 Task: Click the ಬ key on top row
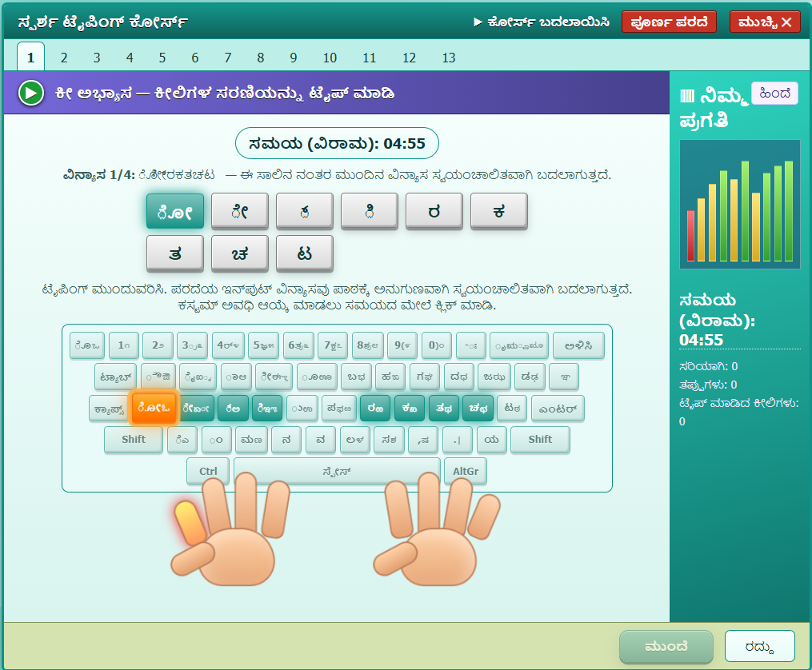[x=356, y=377]
